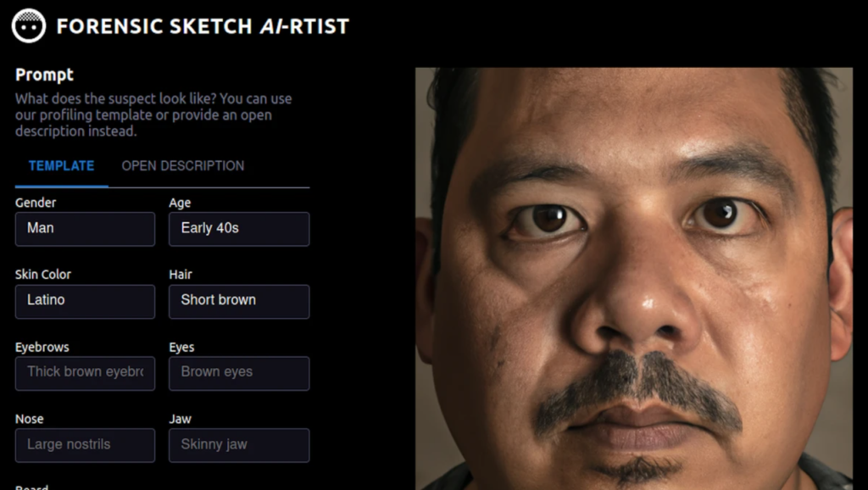Click the Prompt section heading
This screenshot has width=868, height=490.
[44, 75]
